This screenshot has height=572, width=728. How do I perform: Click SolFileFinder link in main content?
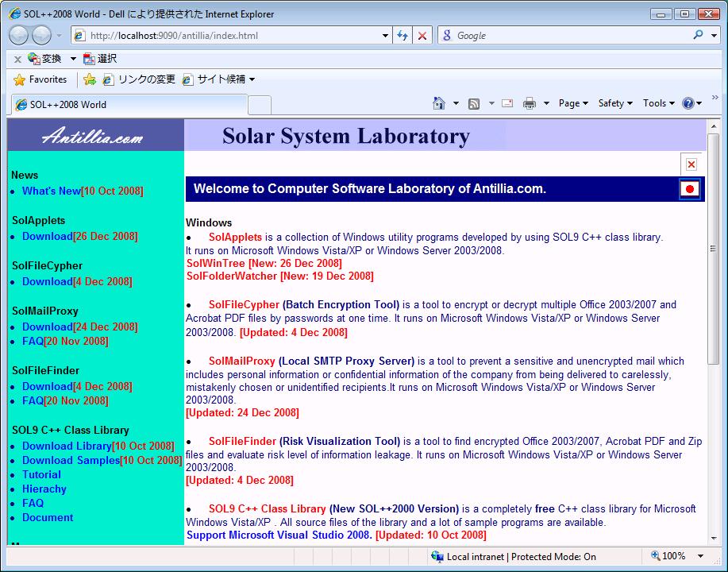click(242, 441)
